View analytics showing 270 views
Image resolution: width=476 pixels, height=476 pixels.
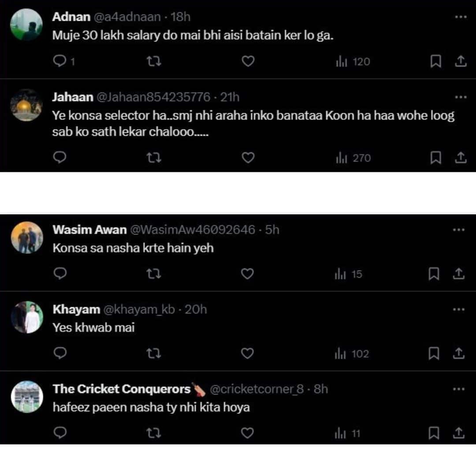[353, 158]
